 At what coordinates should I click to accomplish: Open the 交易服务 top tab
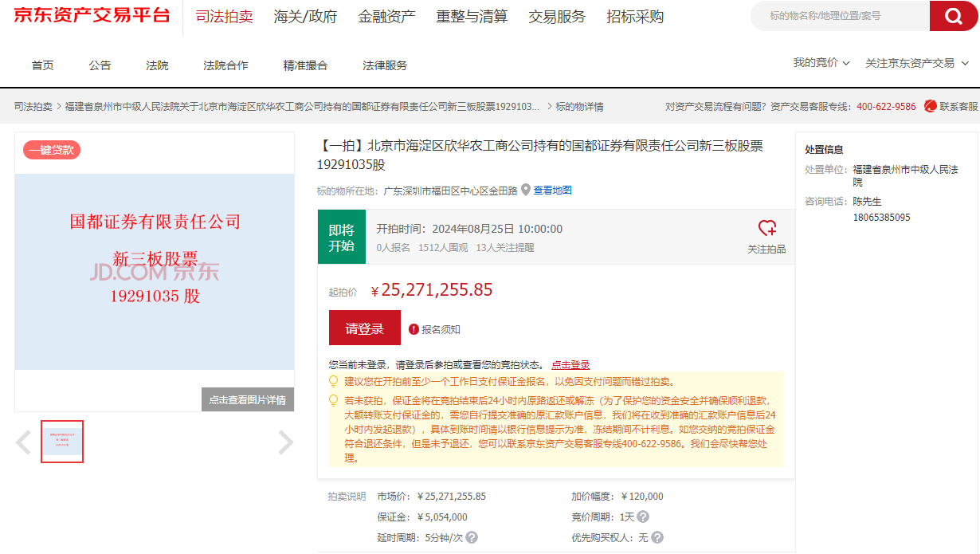pyautogui.click(x=557, y=17)
